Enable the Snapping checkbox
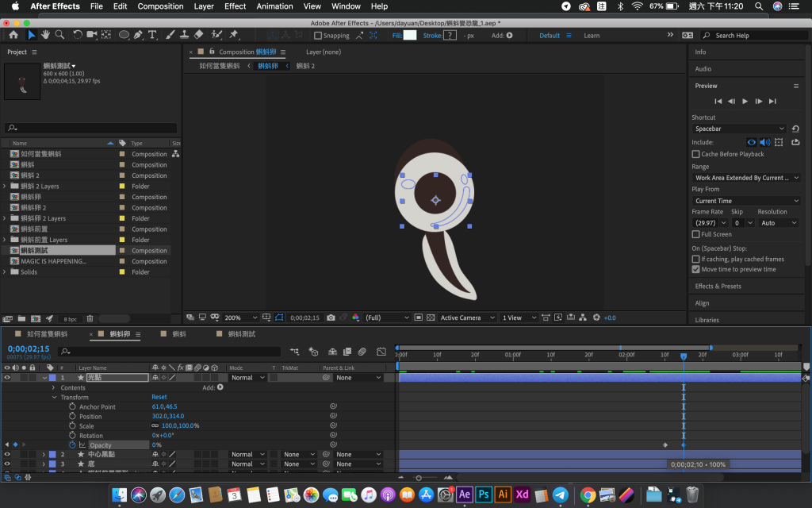 coord(318,36)
